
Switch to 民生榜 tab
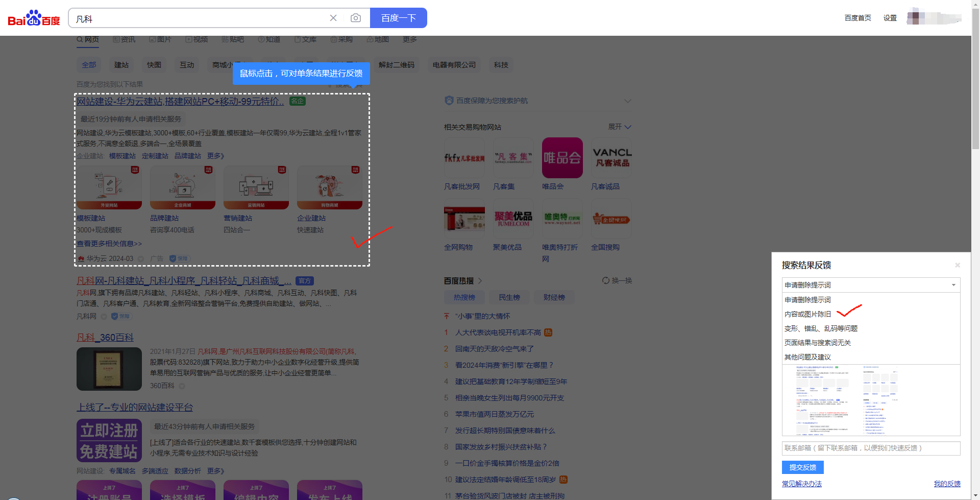click(x=509, y=297)
